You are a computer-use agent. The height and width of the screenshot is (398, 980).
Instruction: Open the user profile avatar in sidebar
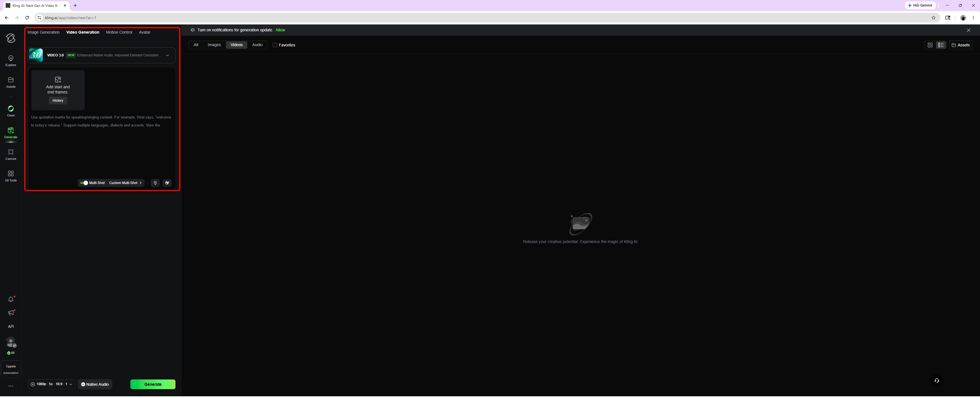[x=11, y=342]
